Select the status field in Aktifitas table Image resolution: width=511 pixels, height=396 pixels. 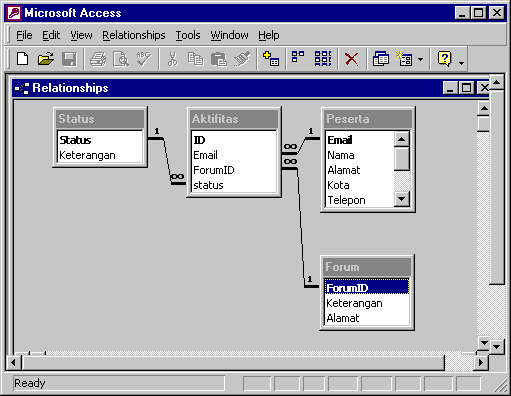[x=234, y=185]
